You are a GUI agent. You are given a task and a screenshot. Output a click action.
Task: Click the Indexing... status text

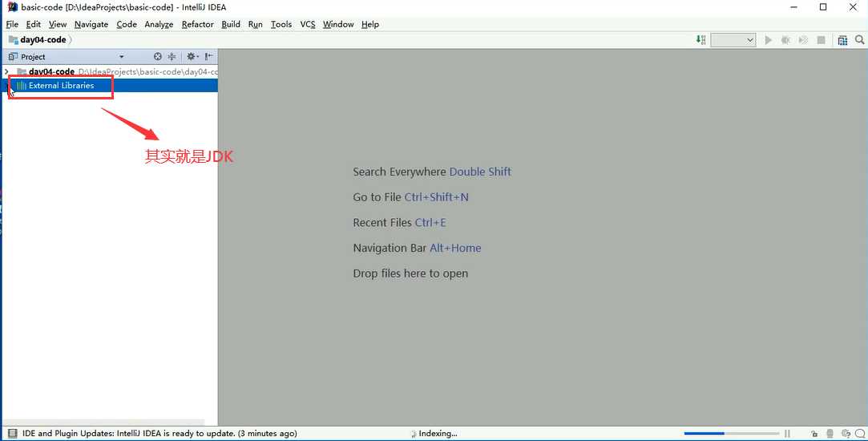point(438,433)
